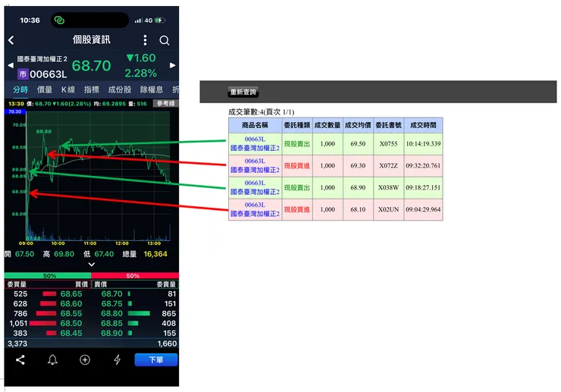Tap total bid volume 3,373
This screenshot has height=392, width=561.
click(17, 343)
